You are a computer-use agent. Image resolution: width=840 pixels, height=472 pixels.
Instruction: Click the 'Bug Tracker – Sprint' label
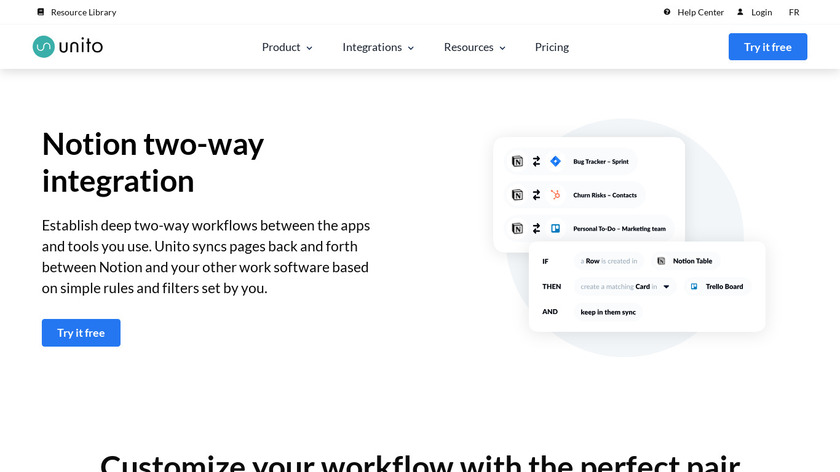[601, 161]
